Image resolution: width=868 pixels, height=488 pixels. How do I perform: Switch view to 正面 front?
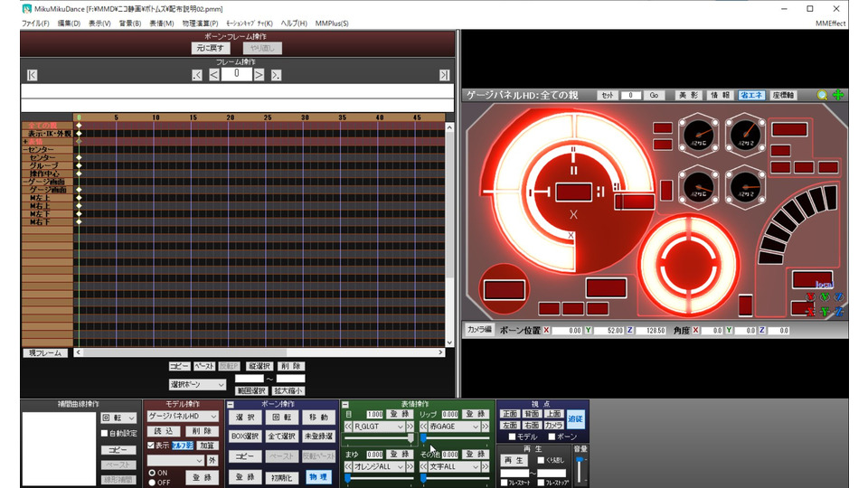pos(510,415)
